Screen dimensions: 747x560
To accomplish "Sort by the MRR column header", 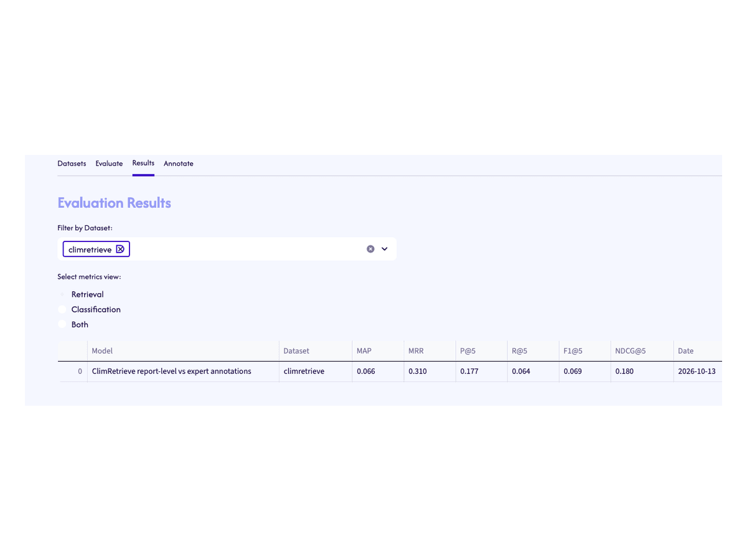I will pyautogui.click(x=430, y=351).
